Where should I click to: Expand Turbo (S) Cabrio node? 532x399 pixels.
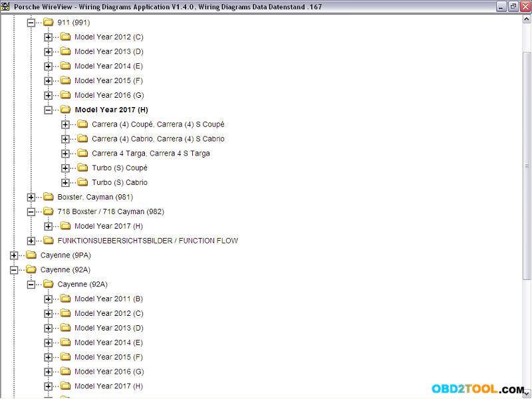pyautogui.click(x=65, y=184)
